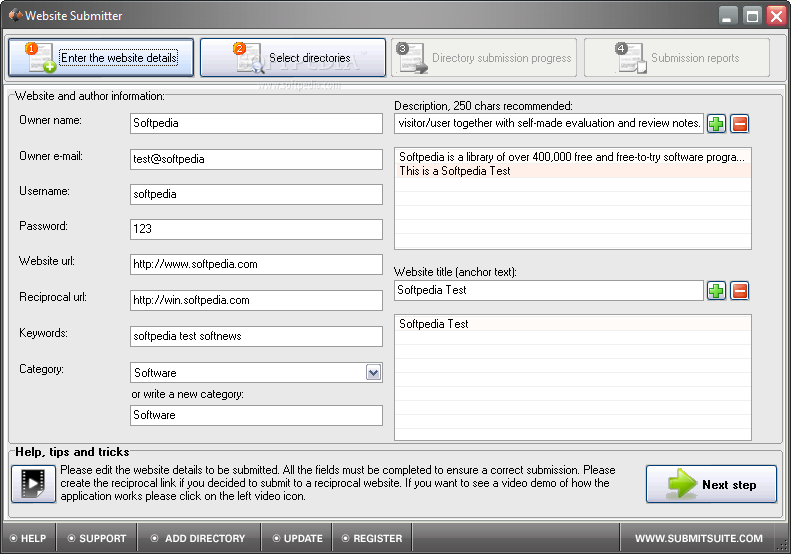Minimize the Website Submitter window
Viewport: 791px width, 554px height.
coord(727,16)
